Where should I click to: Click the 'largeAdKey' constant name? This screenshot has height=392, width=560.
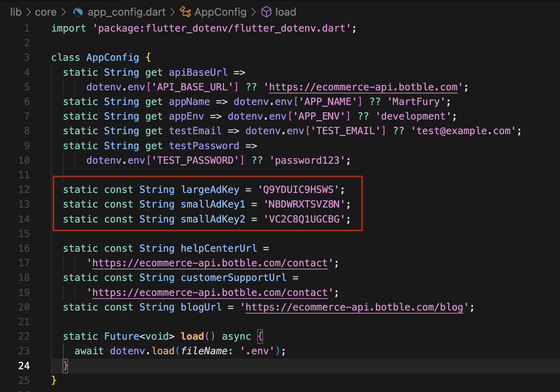click(210, 190)
